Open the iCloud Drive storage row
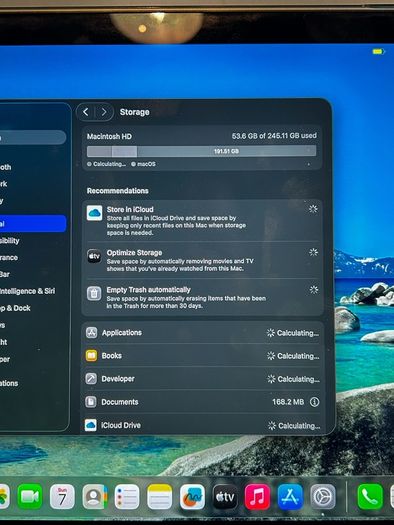 pos(203,425)
